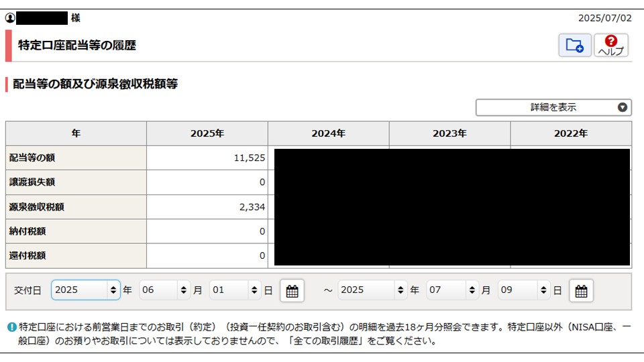Open the start year 2025 selector

[x=86, y=290]
